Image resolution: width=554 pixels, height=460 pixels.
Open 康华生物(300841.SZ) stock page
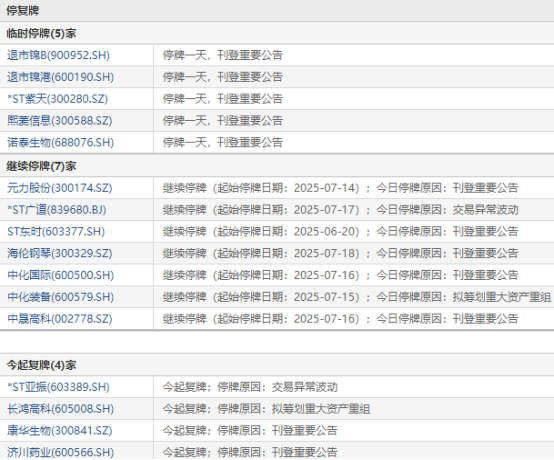tap(60, 431)
